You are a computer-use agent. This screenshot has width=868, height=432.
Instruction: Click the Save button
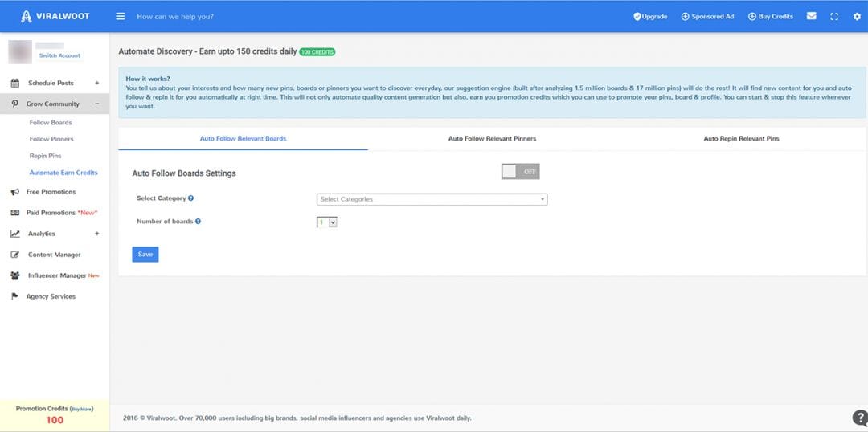(145, 255)
